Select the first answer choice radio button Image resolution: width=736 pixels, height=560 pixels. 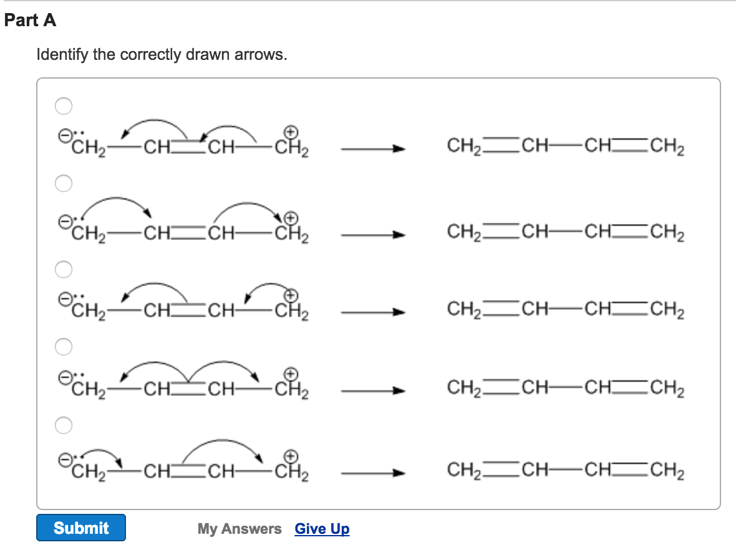[x=63, y=107]
